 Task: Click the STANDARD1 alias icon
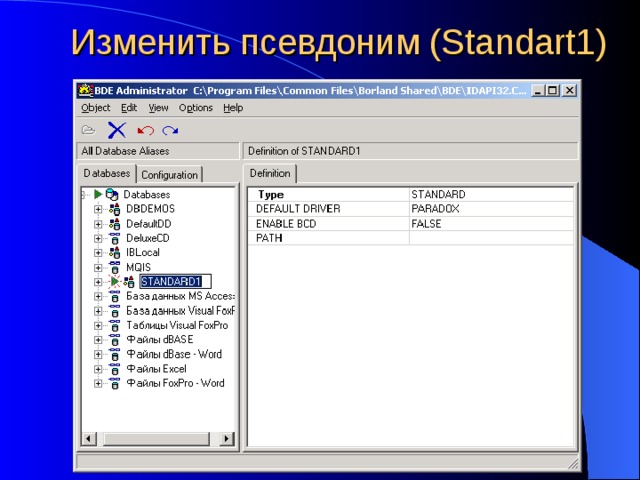[129, 282]
